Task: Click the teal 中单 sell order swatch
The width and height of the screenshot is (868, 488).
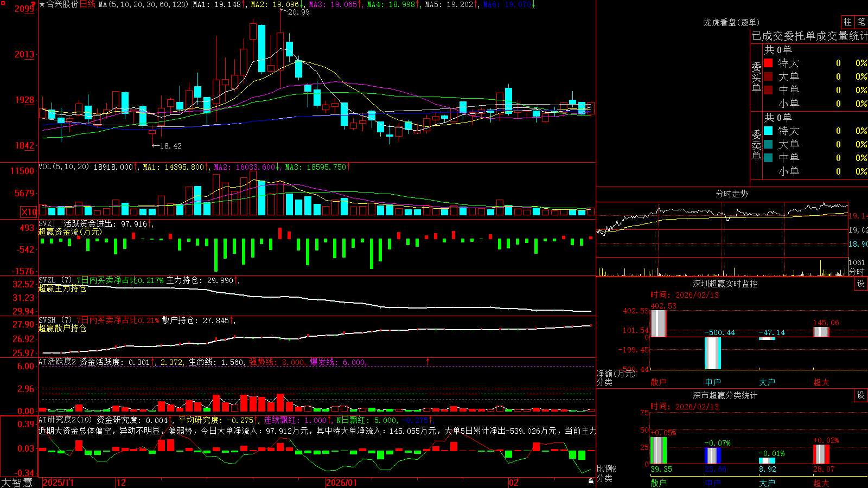Action: pyautogui.click(x=768, y=158)
